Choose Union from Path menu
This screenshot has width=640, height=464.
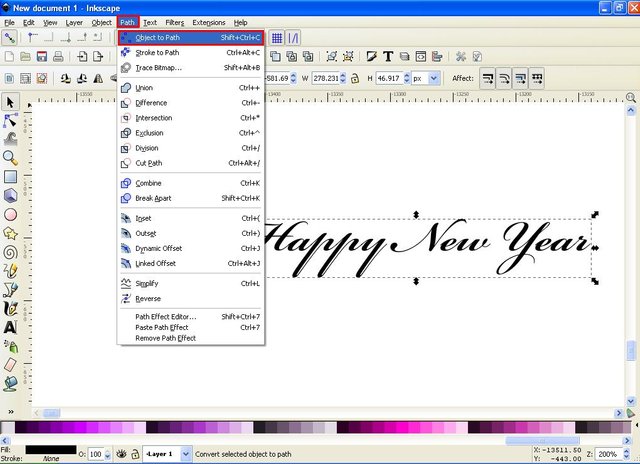pyautogui.click(x=191, y=88)
